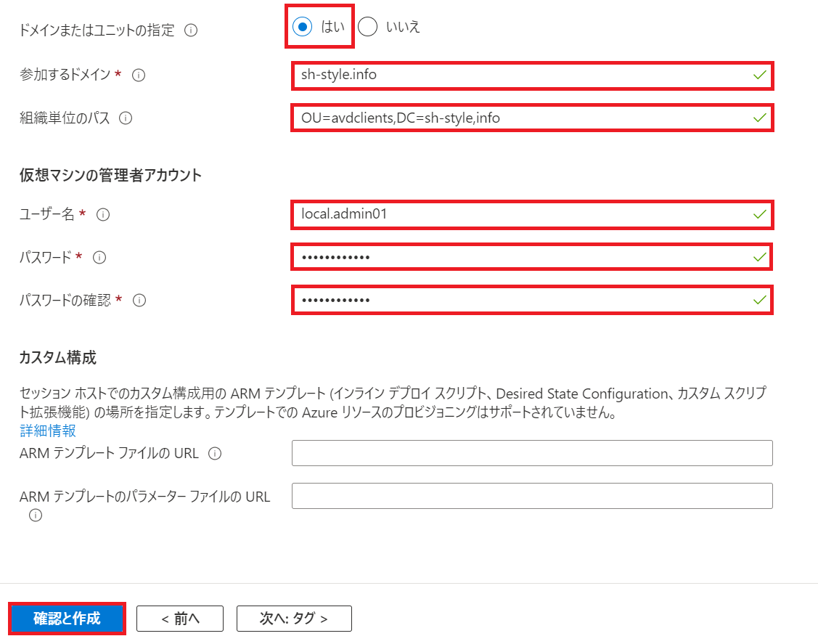This screenshot has height=644, width=818.
Task: Proceed with 次へ: タグ > button
Action: (294, 619)
